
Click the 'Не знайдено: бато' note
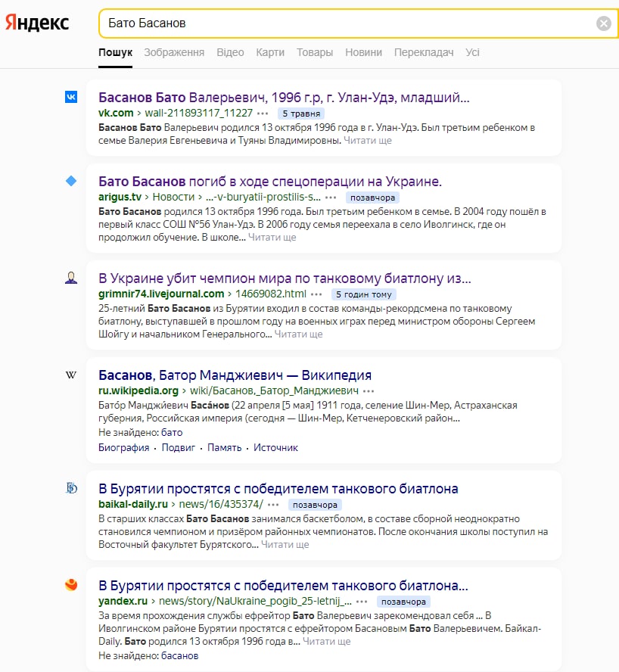(141, 432)
